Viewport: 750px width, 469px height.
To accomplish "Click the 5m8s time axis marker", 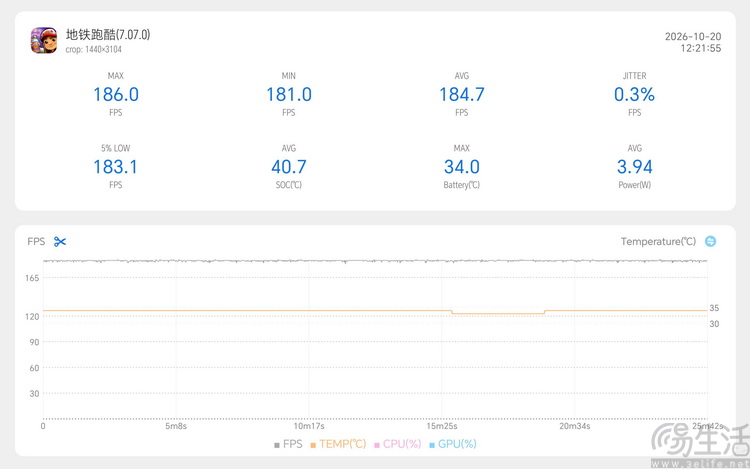I will (x=176, y=426).
